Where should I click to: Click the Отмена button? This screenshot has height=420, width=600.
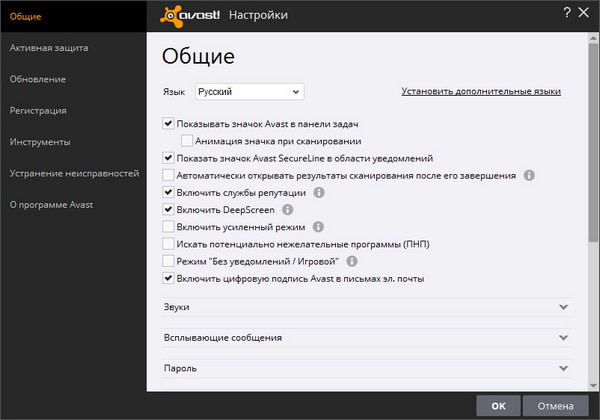tap(555, 406)
